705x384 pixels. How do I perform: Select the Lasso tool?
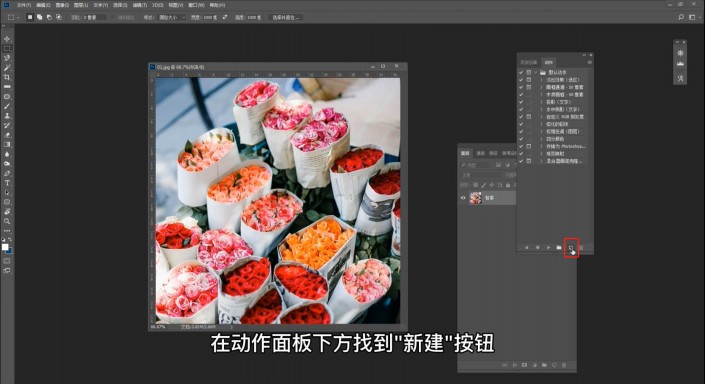pyautogui.click(x=7, y=58)
